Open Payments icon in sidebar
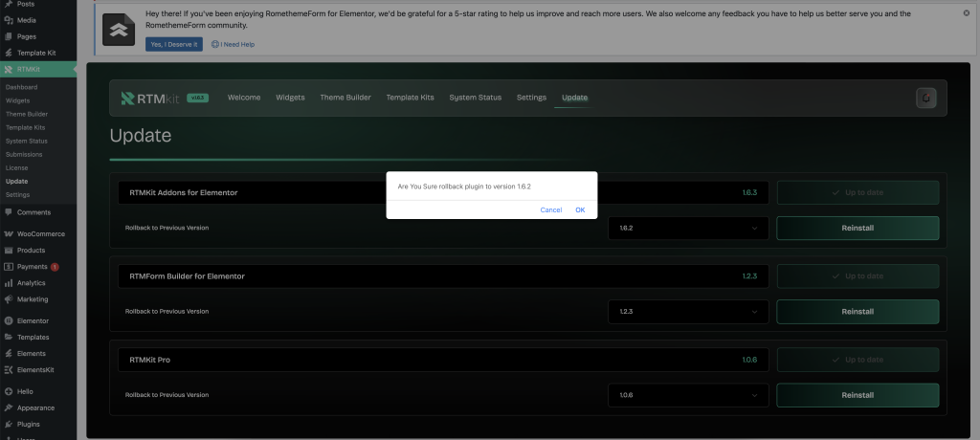The height and width of the screenshot is (440, 980). (x=9, y=266)
